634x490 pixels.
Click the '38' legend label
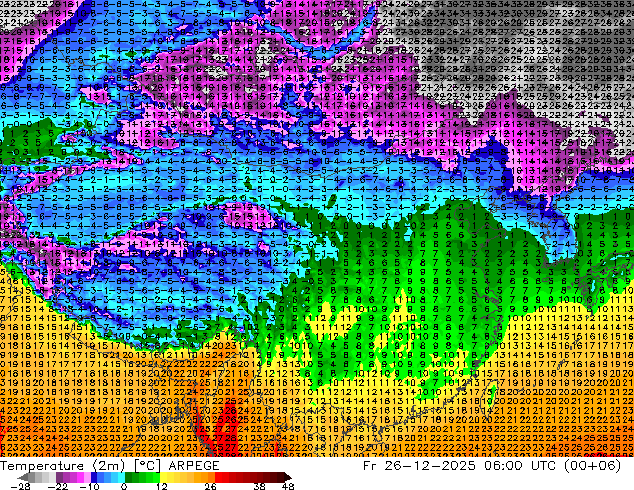[x=259, y=486]
